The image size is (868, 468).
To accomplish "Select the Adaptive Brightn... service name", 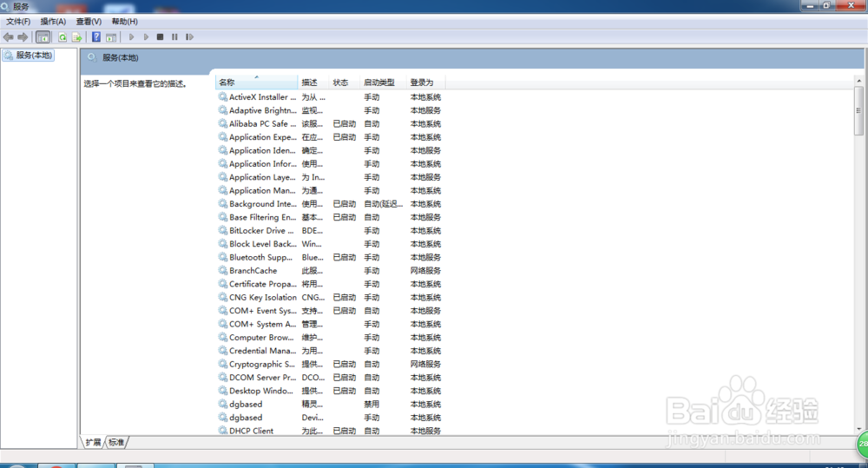I will pyautogui.click(x=263, y=110).
